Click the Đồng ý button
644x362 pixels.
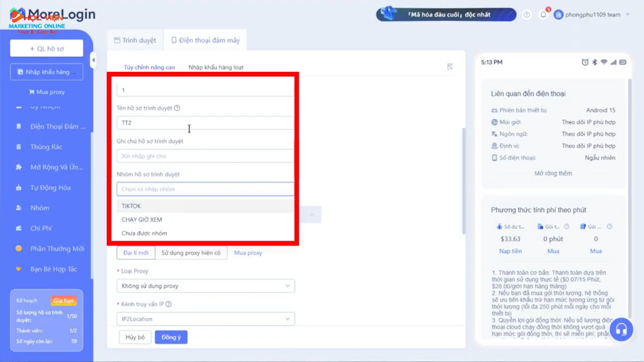[171, 337]
